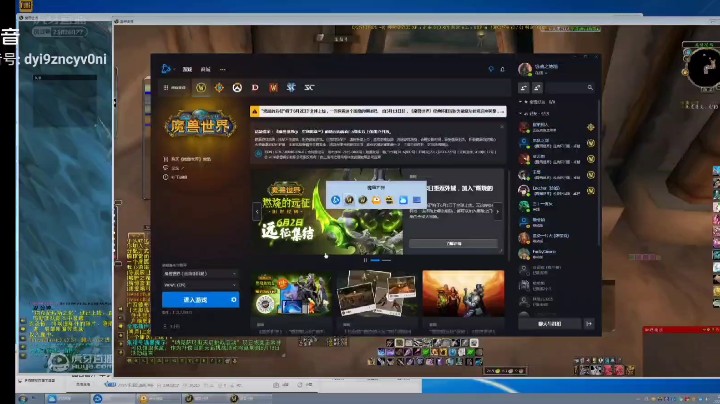The height and width of the screenshot is (404, 720).
Task: Open the Battle.net logo menu
Action: point(166,69)
